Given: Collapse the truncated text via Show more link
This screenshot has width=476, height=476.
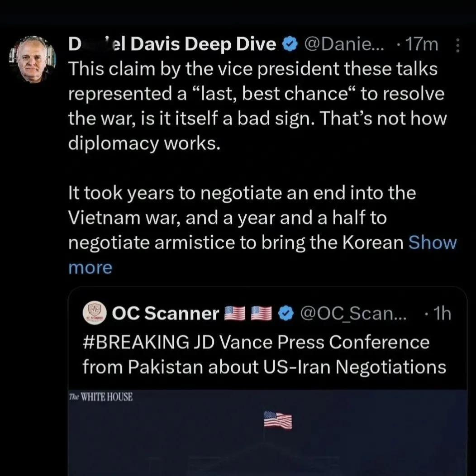Looking at the screenshot, I should tap(90, 267).
